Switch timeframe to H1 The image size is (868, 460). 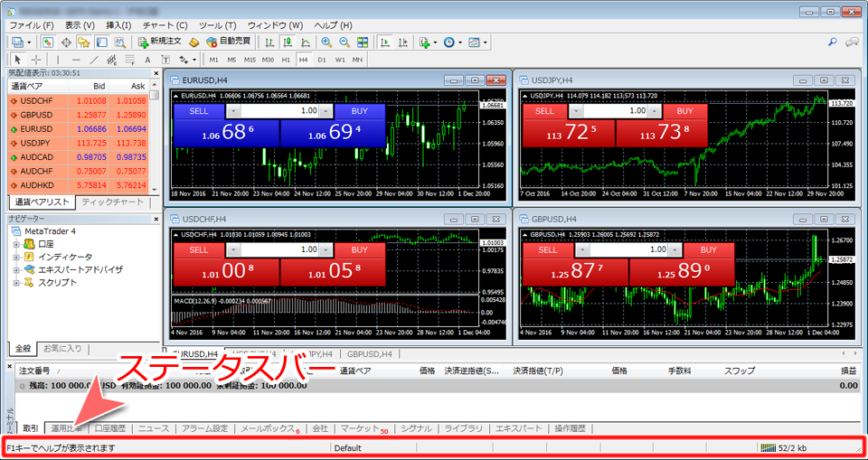(x=286, y=60)
